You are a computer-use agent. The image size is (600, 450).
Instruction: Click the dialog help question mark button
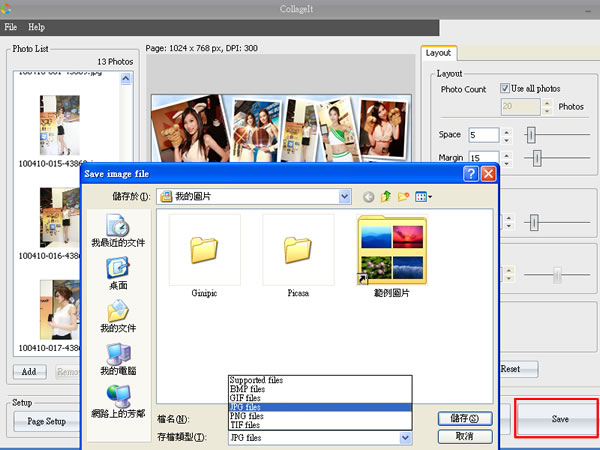(x=471, y=174)
